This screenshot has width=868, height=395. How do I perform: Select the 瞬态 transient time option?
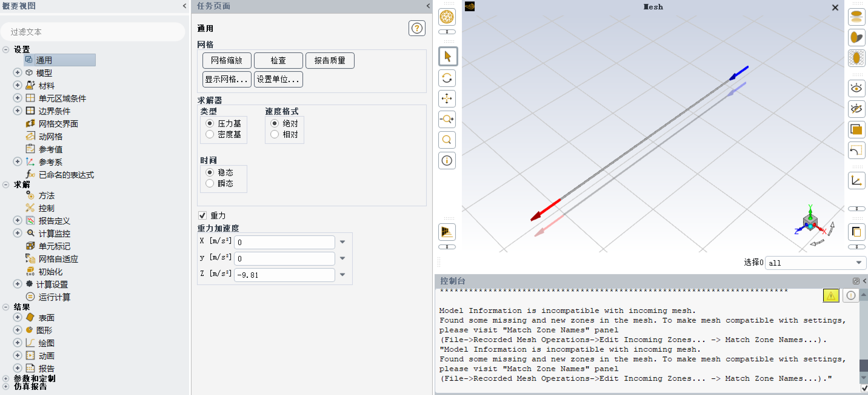pyautogui.click(x=210, y=184)
